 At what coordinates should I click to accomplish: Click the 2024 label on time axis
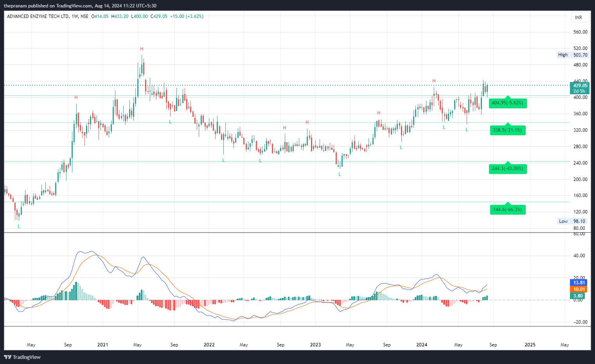(x=422, y=345)
